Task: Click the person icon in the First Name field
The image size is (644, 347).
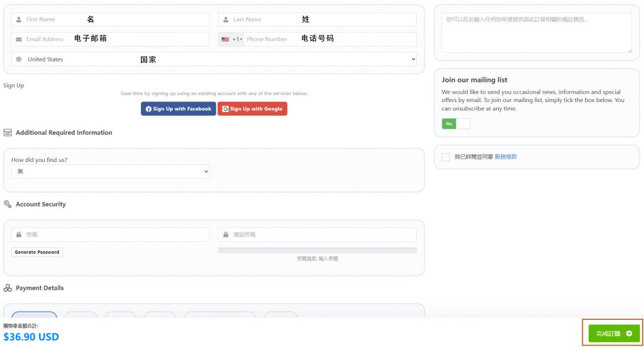Action: (19, 20)
